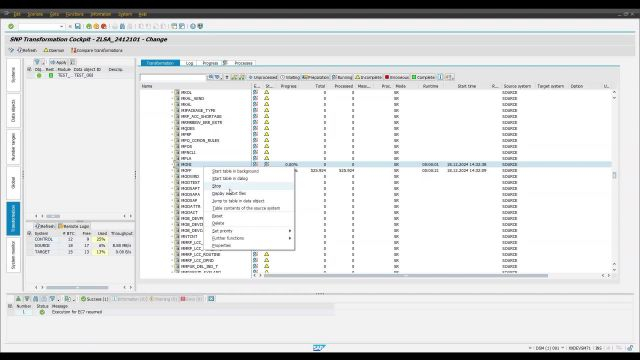Click the yellow Exit icon in toolbar

coord(96,26)
